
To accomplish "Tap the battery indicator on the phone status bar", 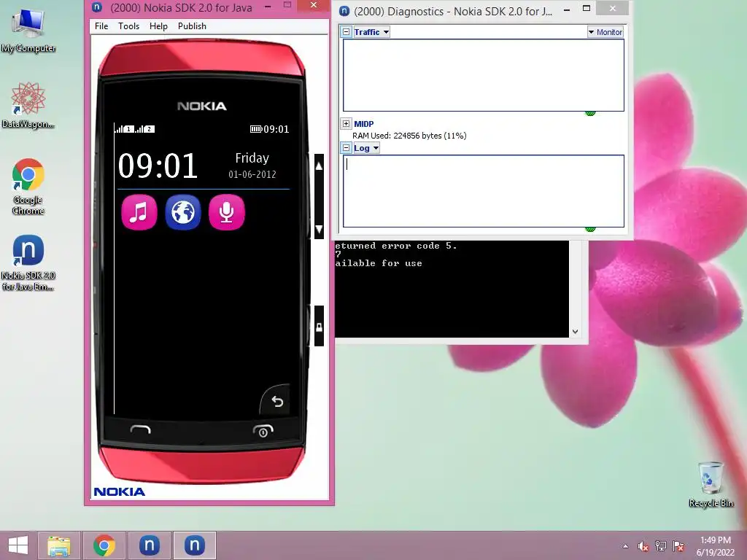I will pyautogui.click(x=256, y=129).
